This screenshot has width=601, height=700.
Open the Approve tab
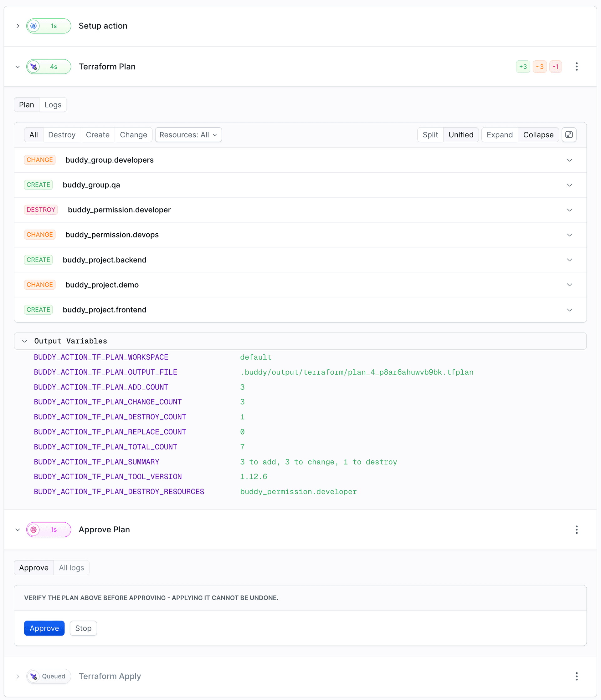click(34, 568)
